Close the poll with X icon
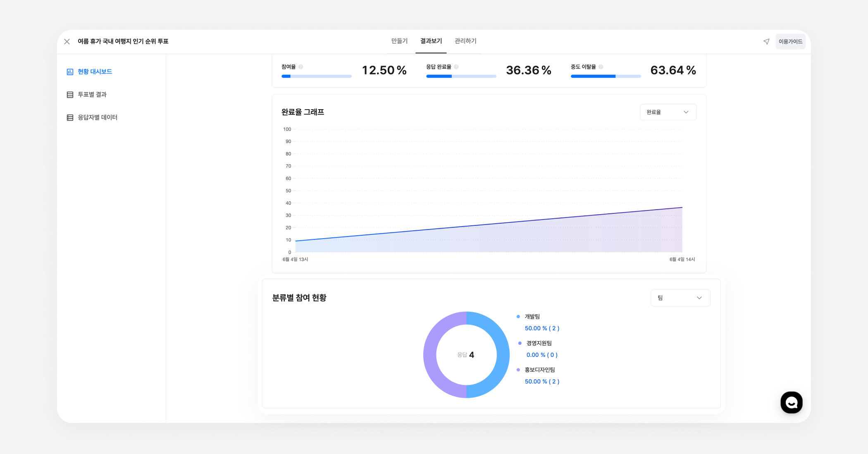This screenshot has width=868, height=454. tap(67, 41)
